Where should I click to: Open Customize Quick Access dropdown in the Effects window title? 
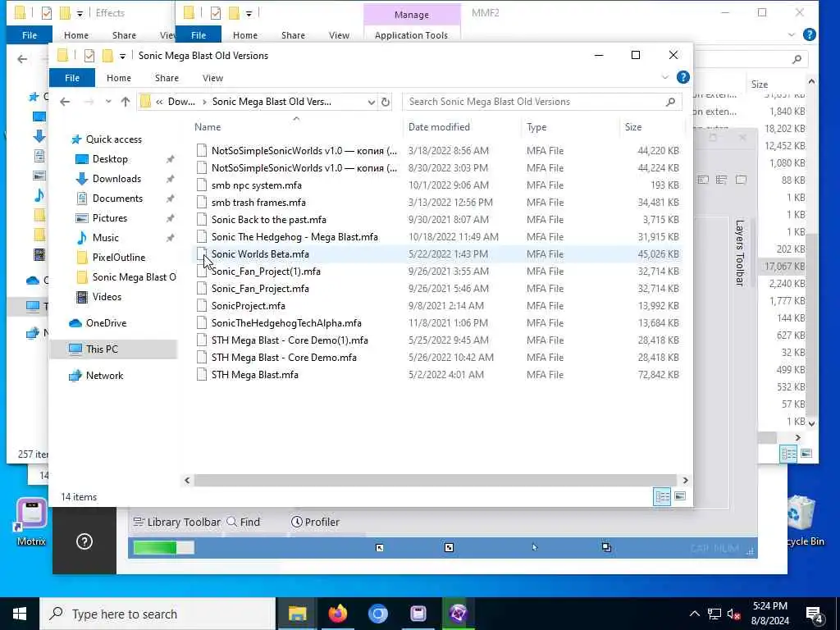[80, 13]
